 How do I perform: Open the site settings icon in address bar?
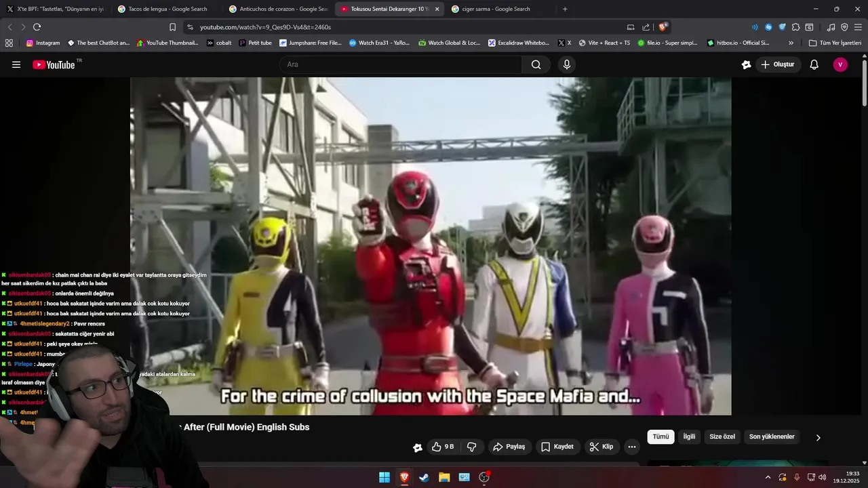(190, 27)
